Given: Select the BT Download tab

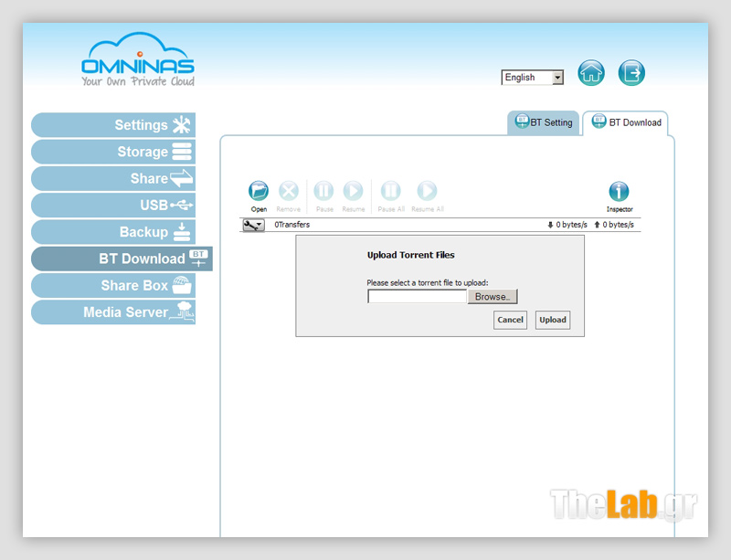Looking at the screenshot, I should coord(626,122).
